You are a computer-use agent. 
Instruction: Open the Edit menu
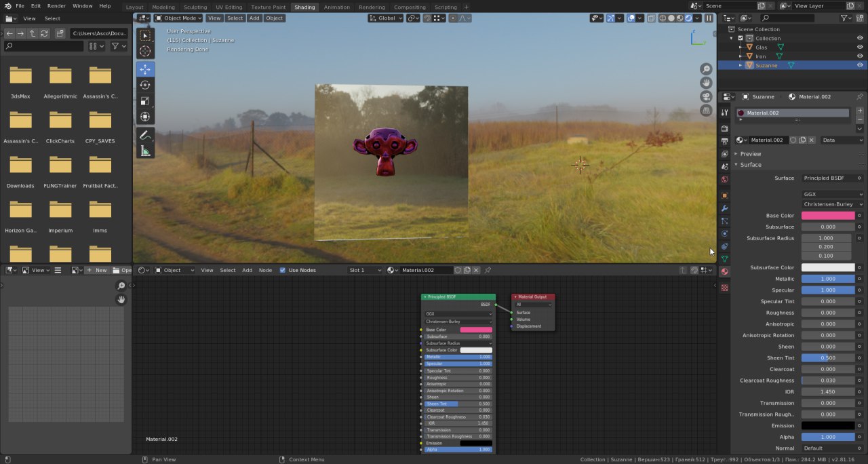click(x=35, y=5)
